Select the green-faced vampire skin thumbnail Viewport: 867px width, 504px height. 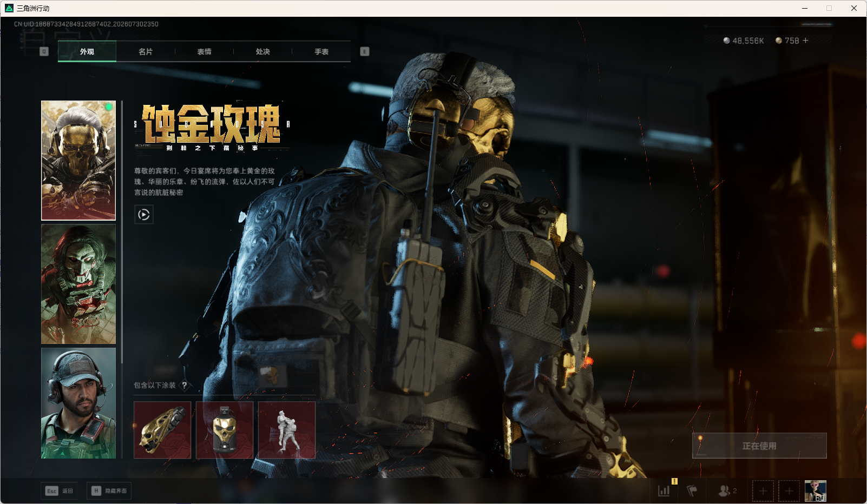tap(78, 284)
